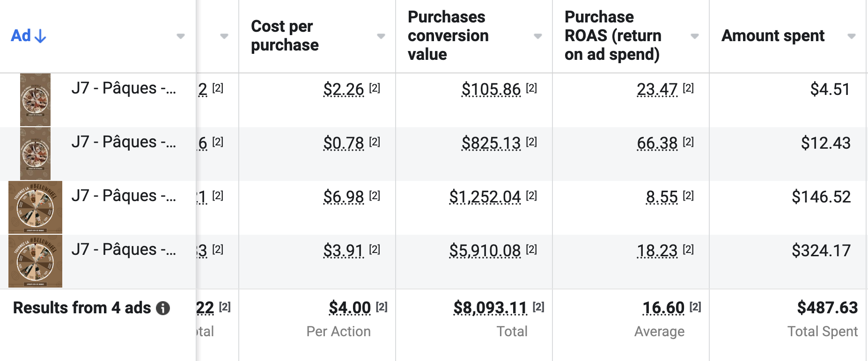
Task: Click the 8.55 ROAS value
Action: 662,197
